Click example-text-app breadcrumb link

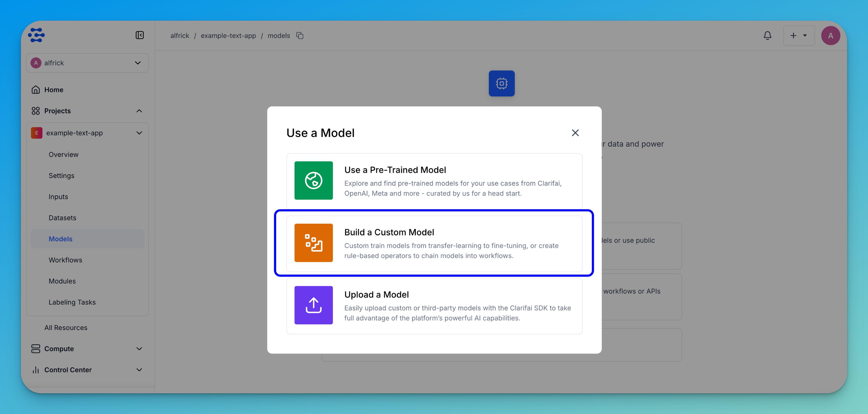point(228,36)
